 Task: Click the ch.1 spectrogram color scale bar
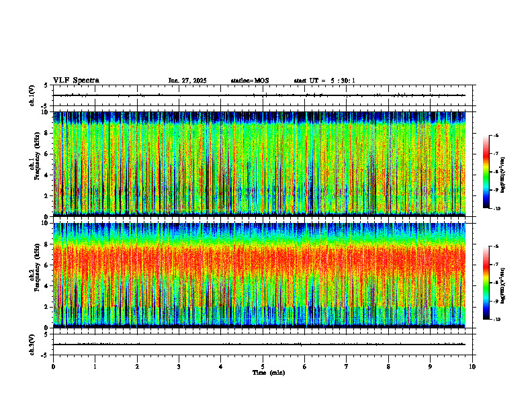coord(486,172)
